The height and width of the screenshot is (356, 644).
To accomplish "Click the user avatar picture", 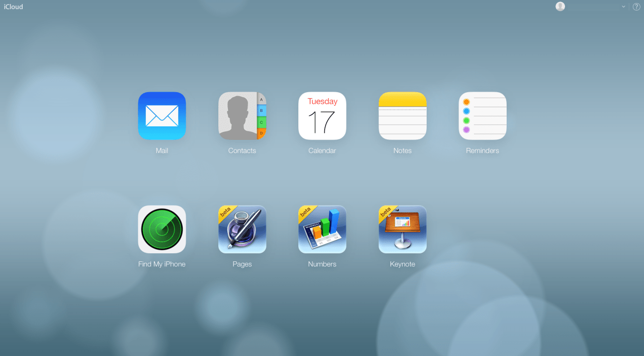I will point(560,7).
